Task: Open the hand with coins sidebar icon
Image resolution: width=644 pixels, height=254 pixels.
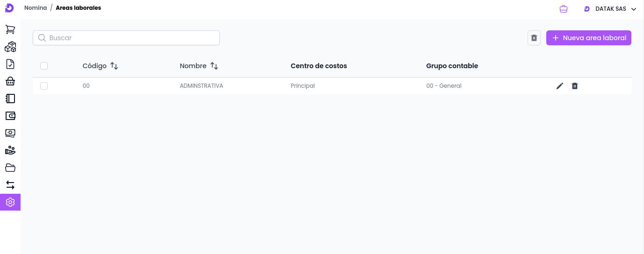Action: (10, 150)
